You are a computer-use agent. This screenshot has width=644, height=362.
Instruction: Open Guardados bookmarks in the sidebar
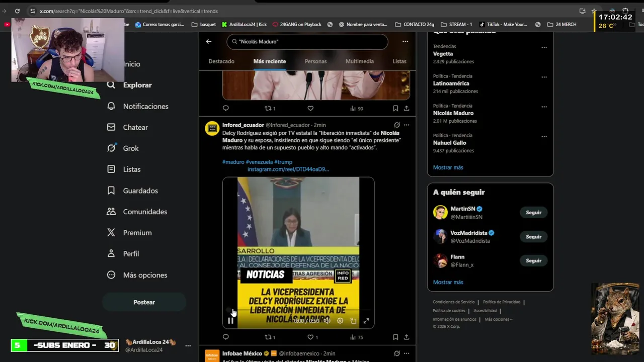tap(132, 191)
